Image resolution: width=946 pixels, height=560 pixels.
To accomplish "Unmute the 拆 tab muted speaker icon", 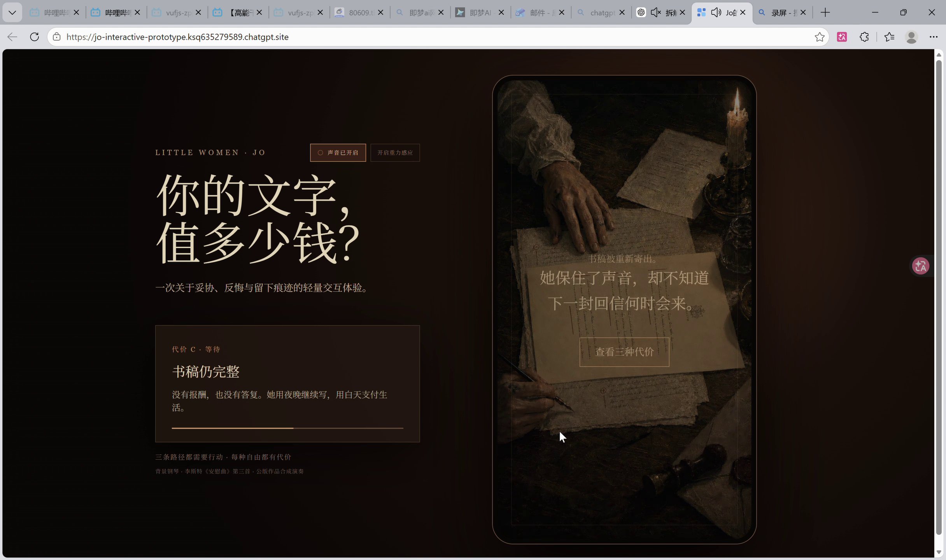I will coord(656,12).
